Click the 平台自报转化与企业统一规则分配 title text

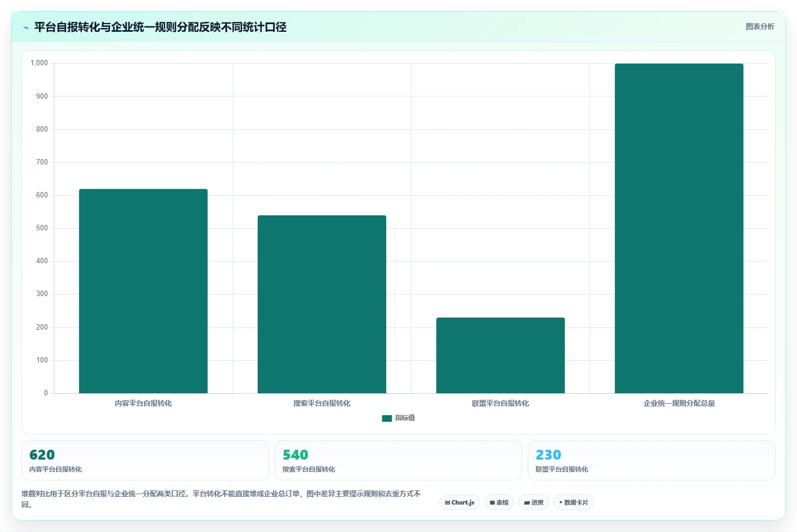pyautogui.click(x=160, y=27)
